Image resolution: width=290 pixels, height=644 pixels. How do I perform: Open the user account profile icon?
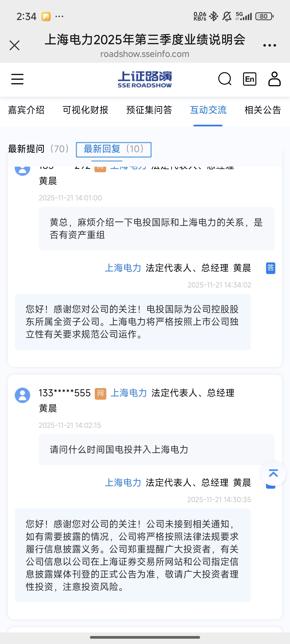click(275, 79)
